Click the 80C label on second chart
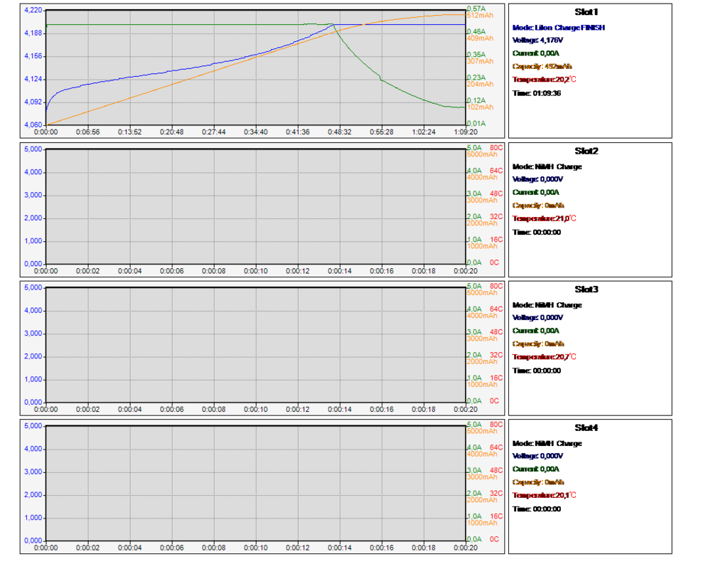Image resolution: width=728 pixels, height=564 pixels. (496, 147)
